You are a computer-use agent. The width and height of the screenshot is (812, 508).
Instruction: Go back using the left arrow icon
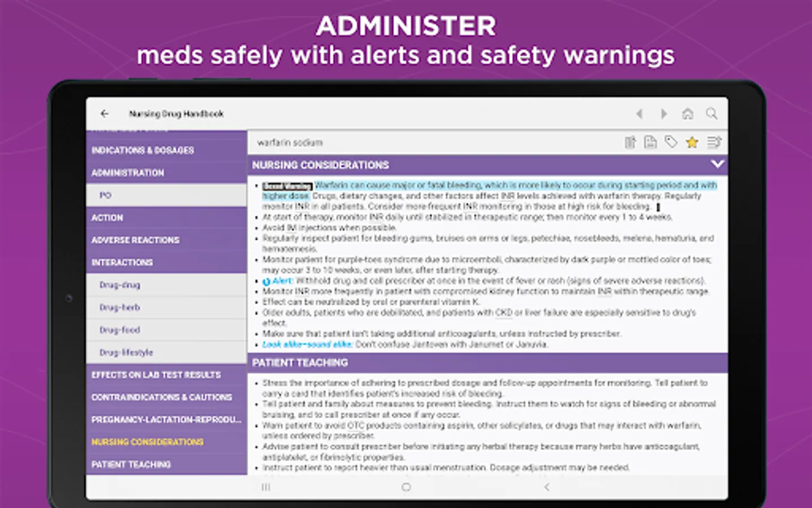104,113
